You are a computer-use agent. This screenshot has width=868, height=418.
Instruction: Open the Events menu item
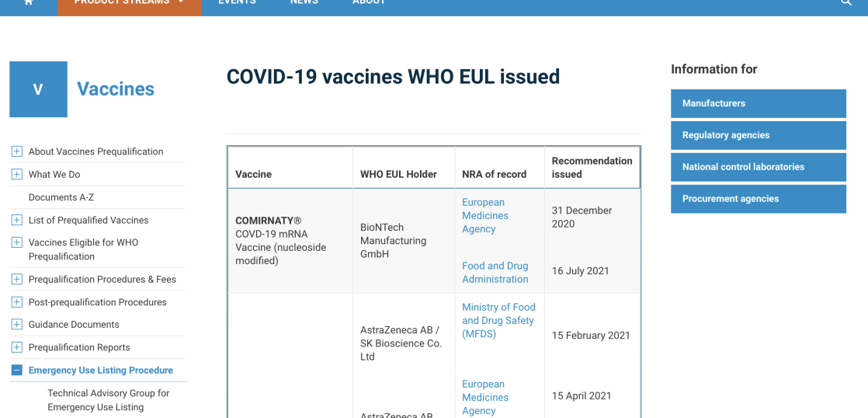tap(237, 3)
